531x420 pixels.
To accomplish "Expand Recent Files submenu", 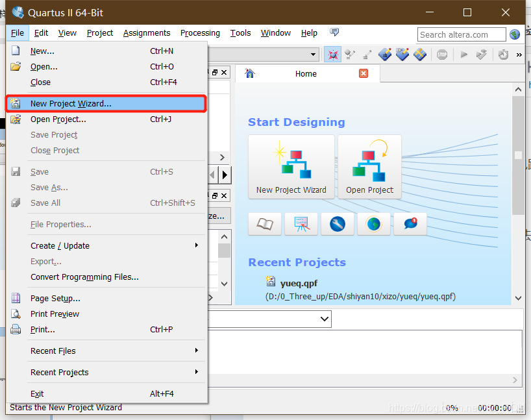I will (106, 351).
